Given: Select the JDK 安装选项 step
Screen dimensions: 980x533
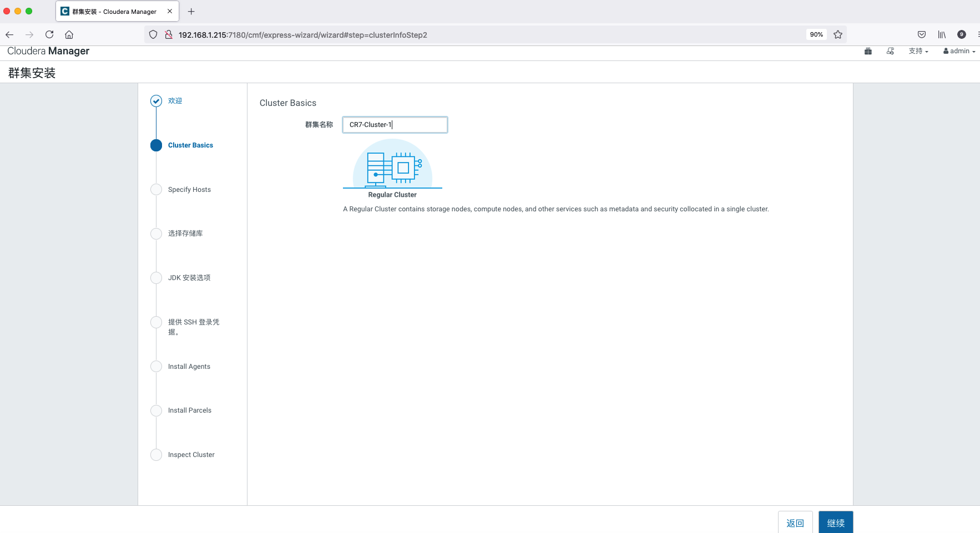Looking at the screenshot, I should point(189,278).
